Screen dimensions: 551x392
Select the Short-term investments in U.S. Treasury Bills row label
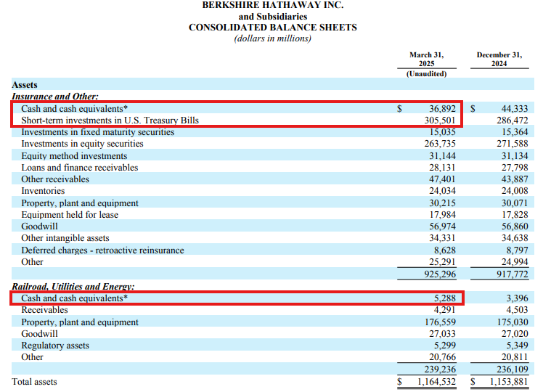pos(110,121)
